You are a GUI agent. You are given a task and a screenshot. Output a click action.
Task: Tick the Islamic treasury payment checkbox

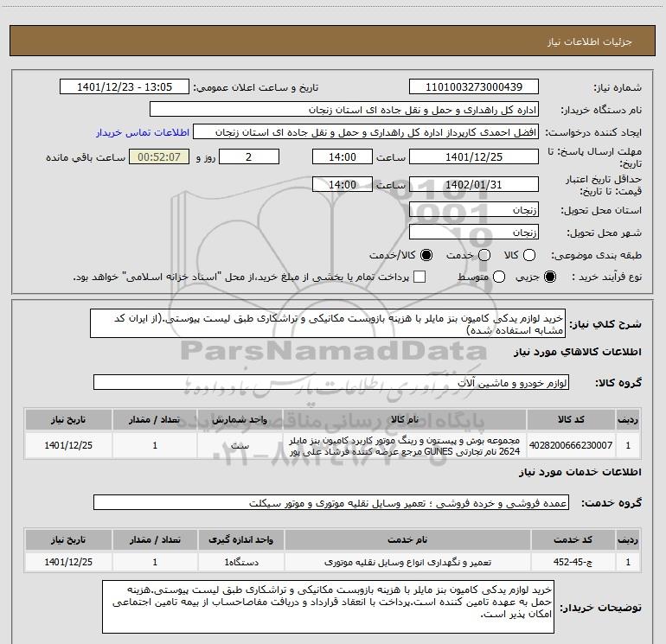[x=419, y=277]
